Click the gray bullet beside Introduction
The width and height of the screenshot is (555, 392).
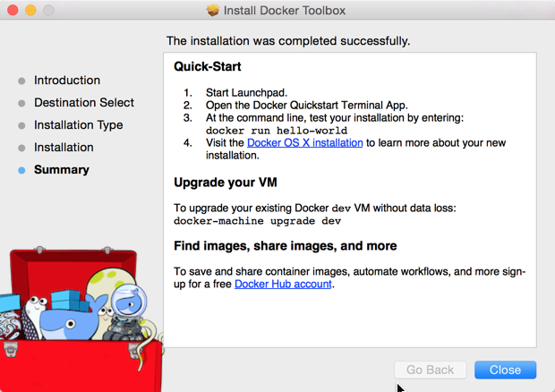(21, 81)
